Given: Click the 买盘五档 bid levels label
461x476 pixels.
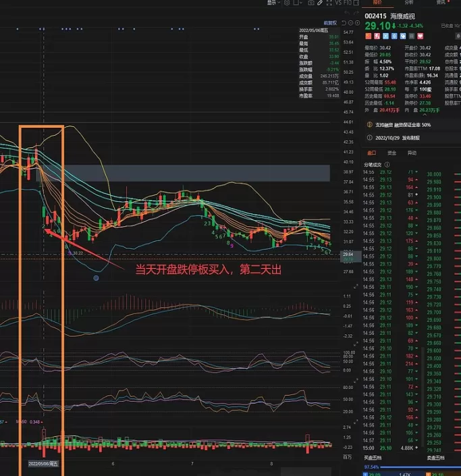Looking at the screenshot, I should pyautogui.click(x=373, y=458).
